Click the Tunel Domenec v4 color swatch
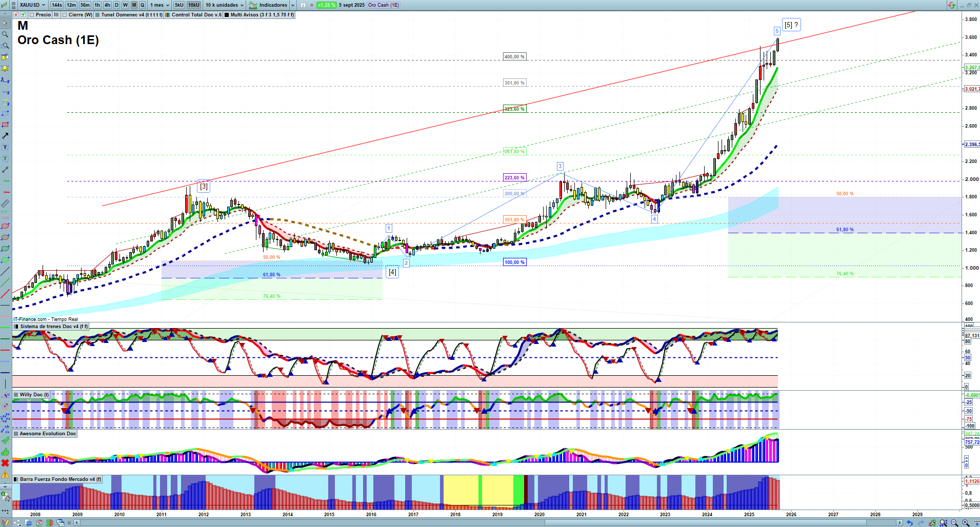980x527 pixels. tap(97, 15)
